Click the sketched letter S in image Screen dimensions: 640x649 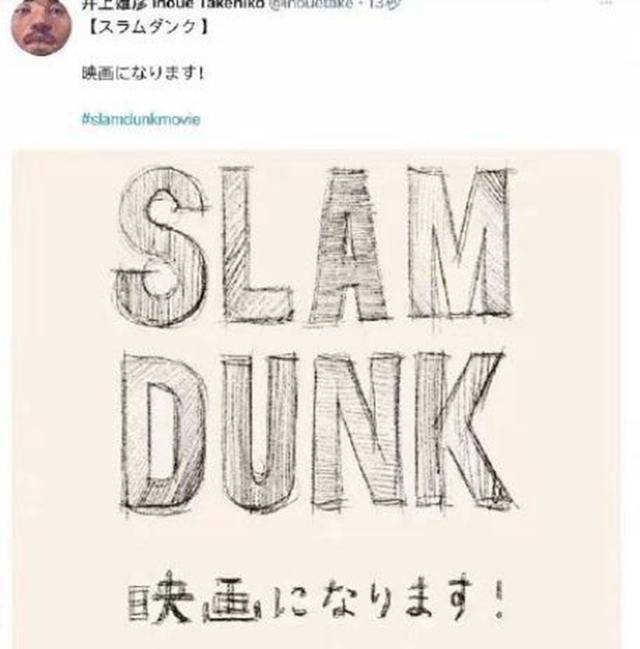159,247
